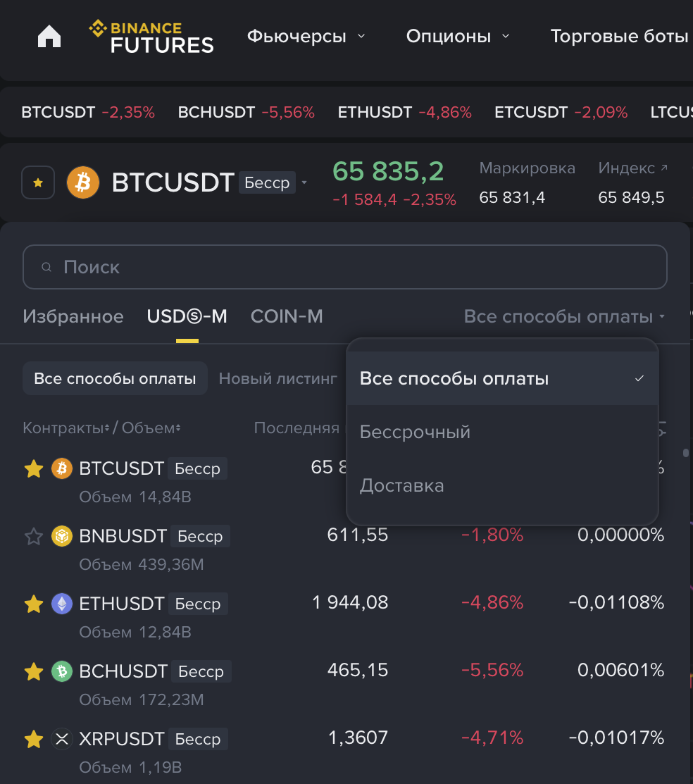This screenshot has width=693, height=784.
Task: Click the home icon
Action: coord(49,37)
